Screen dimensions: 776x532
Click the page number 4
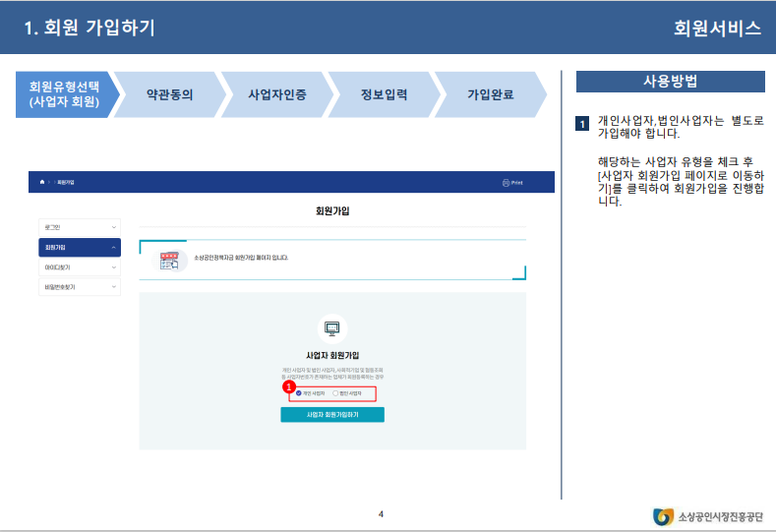pyautogui.click(x=381, y=514)
